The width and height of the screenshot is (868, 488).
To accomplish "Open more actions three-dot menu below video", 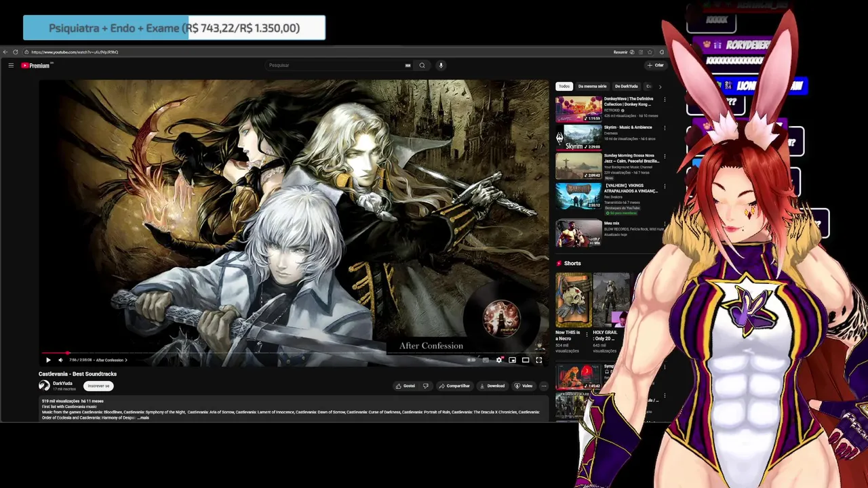I will pos(544,386).
